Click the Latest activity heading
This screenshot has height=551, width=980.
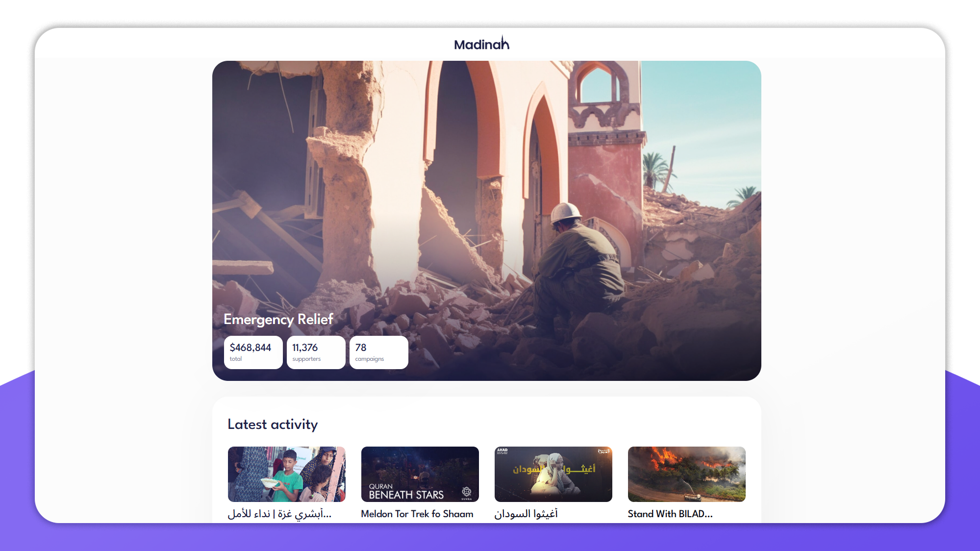point(273,424)
